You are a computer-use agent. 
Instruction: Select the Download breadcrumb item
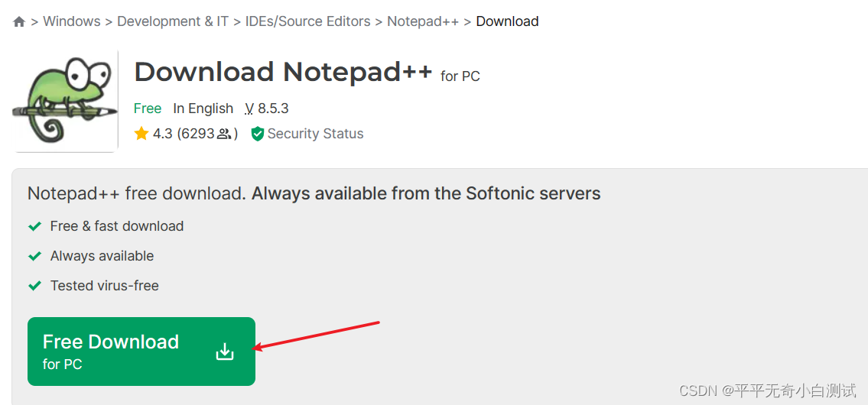tap(507, 21)
